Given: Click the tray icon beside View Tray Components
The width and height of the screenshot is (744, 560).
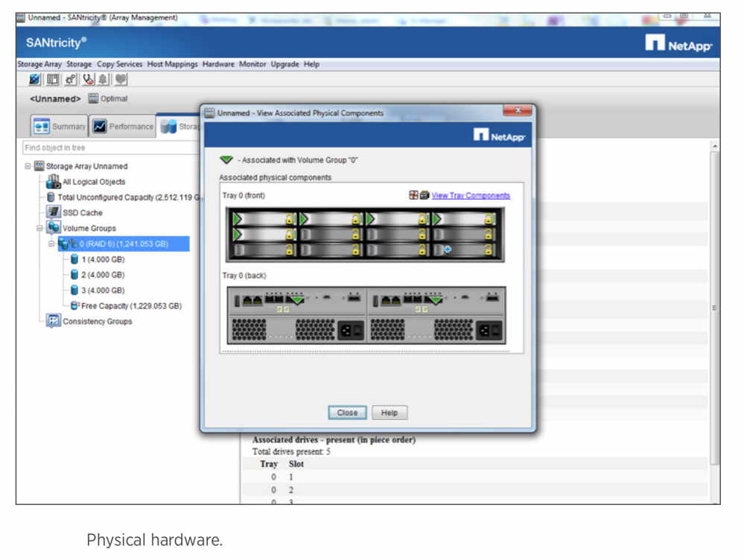Looking at the screenshot, I should [x=414, y=195].
